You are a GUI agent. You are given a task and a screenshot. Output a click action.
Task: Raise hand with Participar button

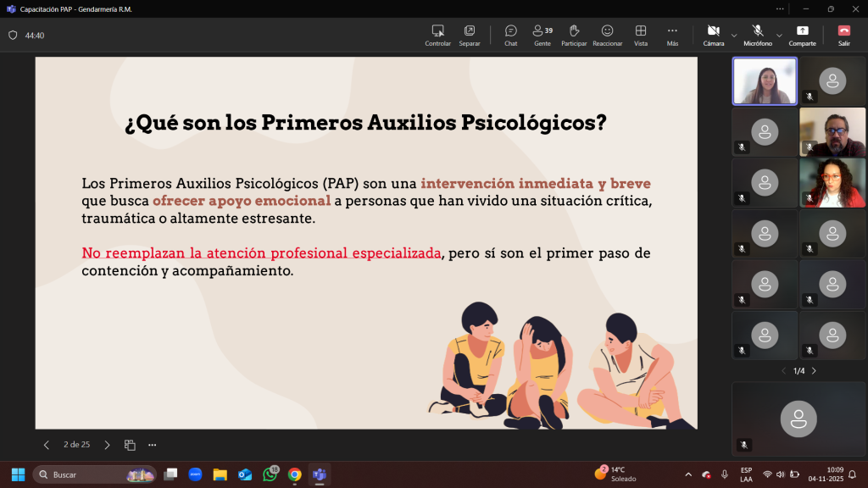[574, 34]
